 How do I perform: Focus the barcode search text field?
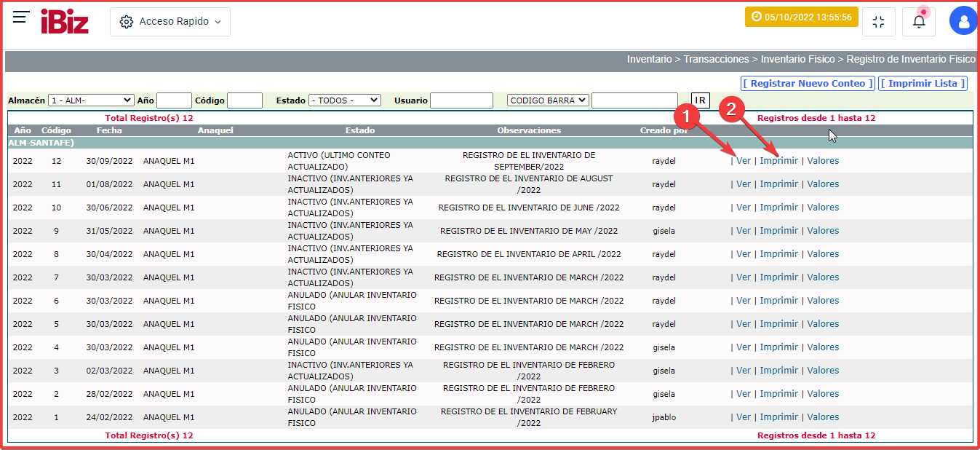[x=634, y=100]
